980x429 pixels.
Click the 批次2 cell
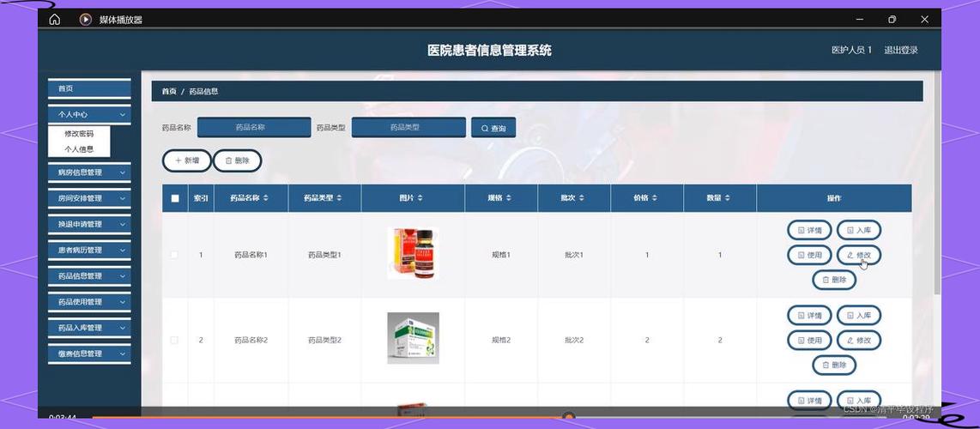(x=574, y=341)
